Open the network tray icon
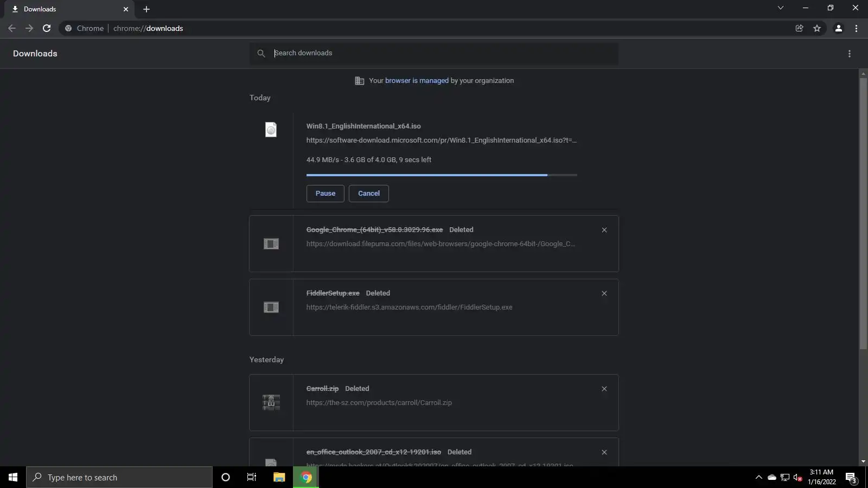The height and width of the screenshot is (488, 868). pos(785,478)
